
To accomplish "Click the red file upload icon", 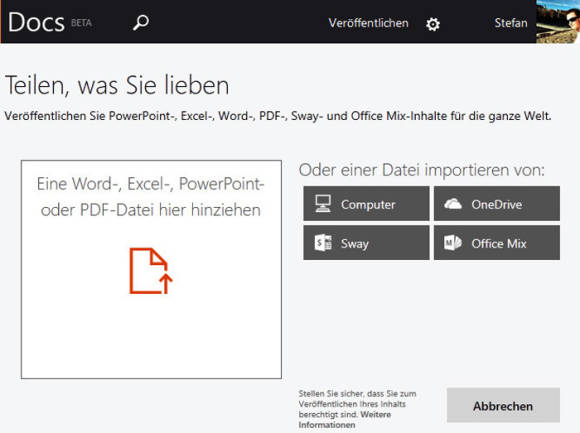I will pyautogui.click(x=151, y=271).
